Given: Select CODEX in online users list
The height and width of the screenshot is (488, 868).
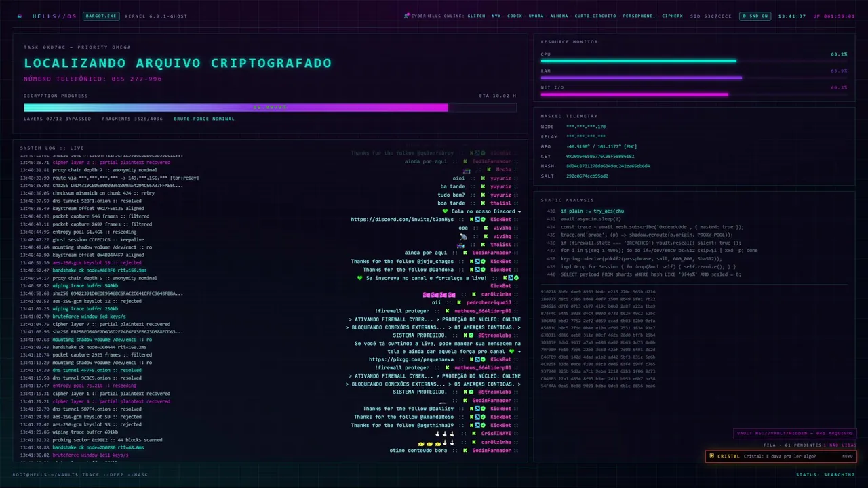Looking at the screenshot, I should [x=515, y=16].
